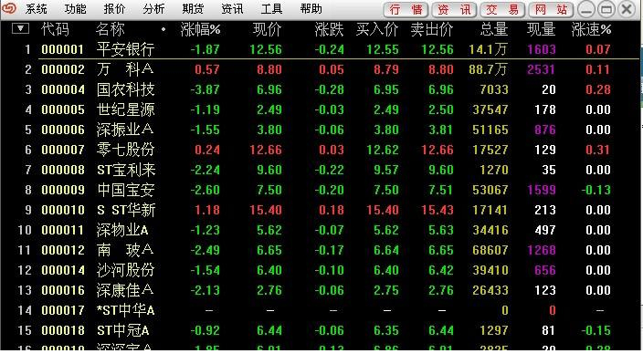Click the 网站 button
Screen dimensions: 643x364
point(551,9)
